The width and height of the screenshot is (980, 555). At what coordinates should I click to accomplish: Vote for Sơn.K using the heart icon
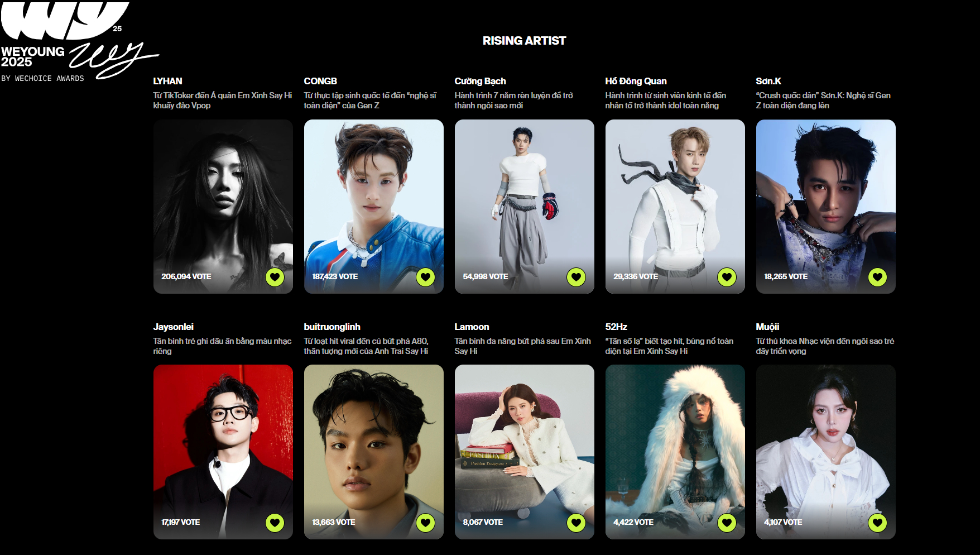click(877, 277)
